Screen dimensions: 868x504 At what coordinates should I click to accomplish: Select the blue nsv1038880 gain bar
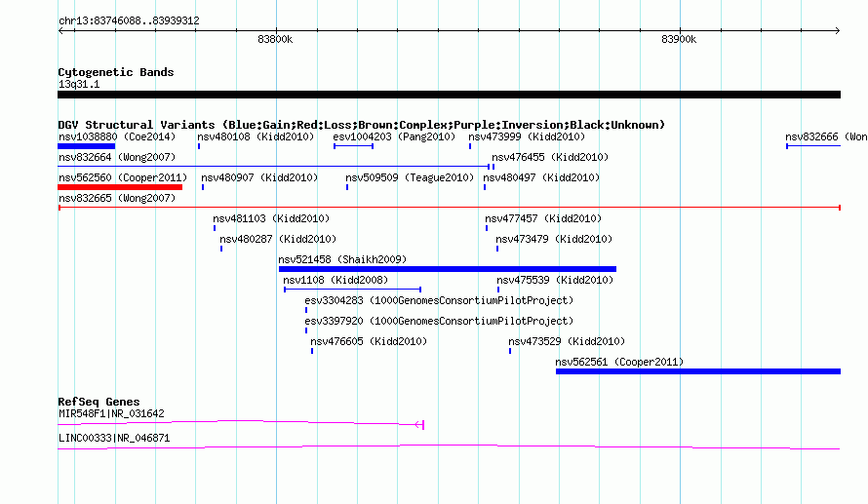[87, 146]
